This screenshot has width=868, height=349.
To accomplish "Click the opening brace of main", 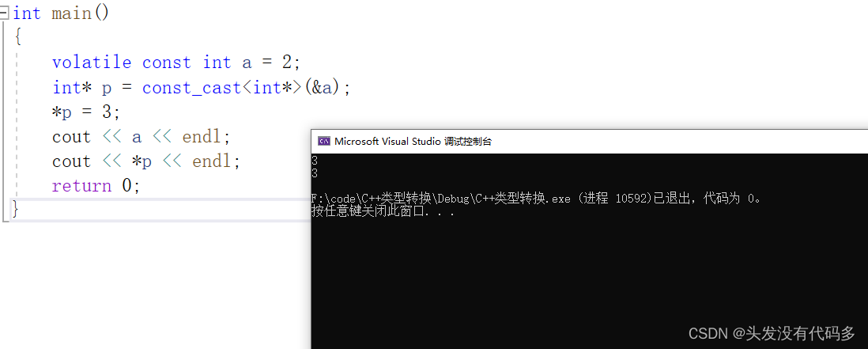I will (x=17, y=38).
